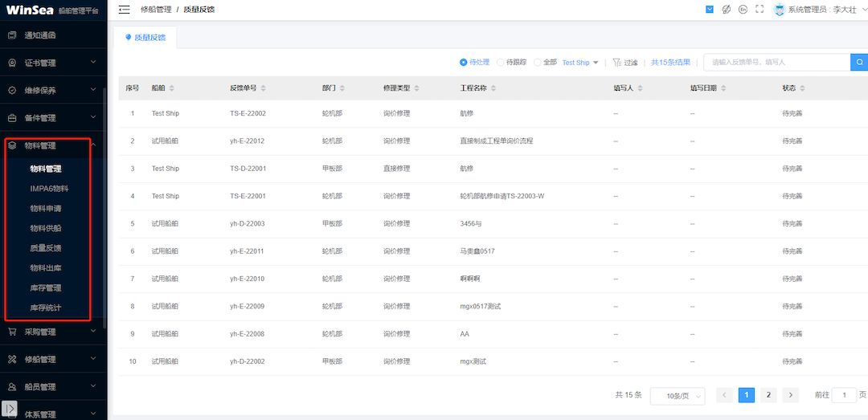Screen dimensions: 868x420
Task: Collapse the sidebar with the hamburger icon
Action: coord(124,10)
